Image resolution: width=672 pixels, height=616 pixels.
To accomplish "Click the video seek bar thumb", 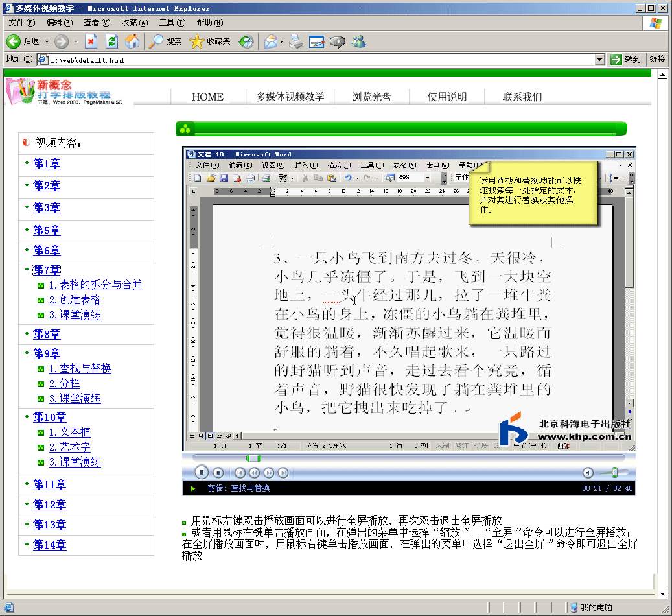I will (x=253, y=458).
